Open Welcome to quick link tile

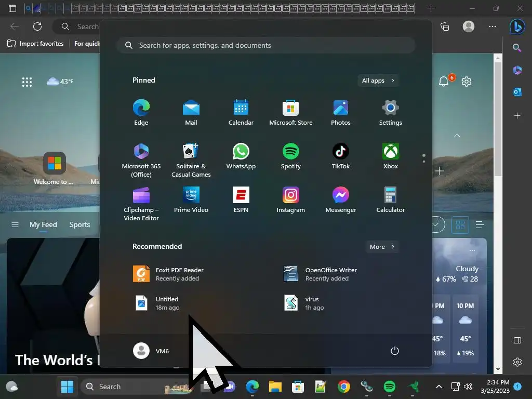(54, 168)
